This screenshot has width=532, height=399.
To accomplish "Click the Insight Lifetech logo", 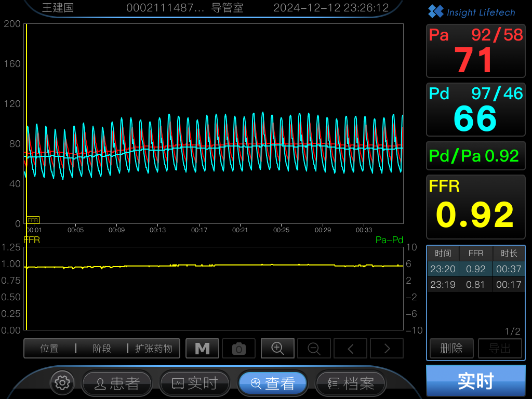I will [x=472, y=12].
